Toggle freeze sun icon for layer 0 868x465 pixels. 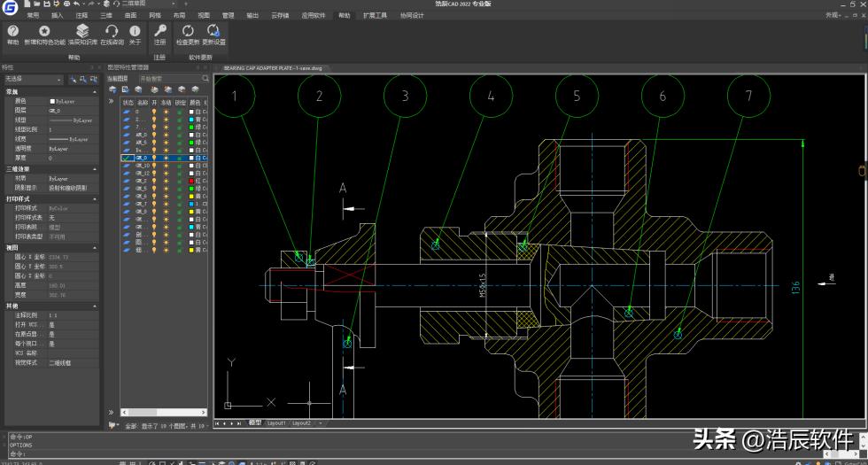(x=166, y=112)
